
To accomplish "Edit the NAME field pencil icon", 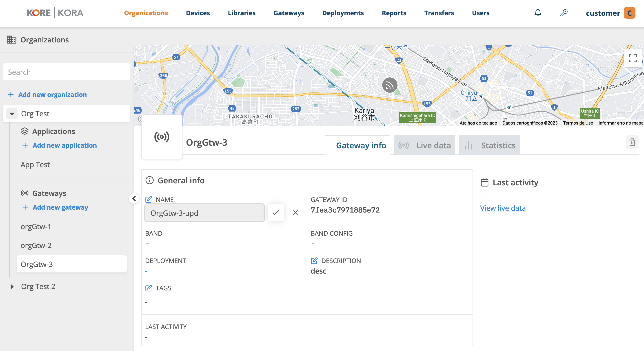I will [149, 200].
